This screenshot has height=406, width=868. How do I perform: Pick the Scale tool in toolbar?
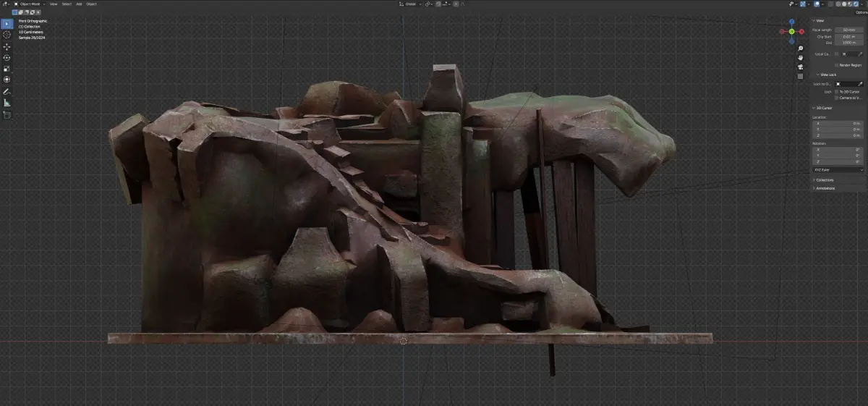coord(7,69)
